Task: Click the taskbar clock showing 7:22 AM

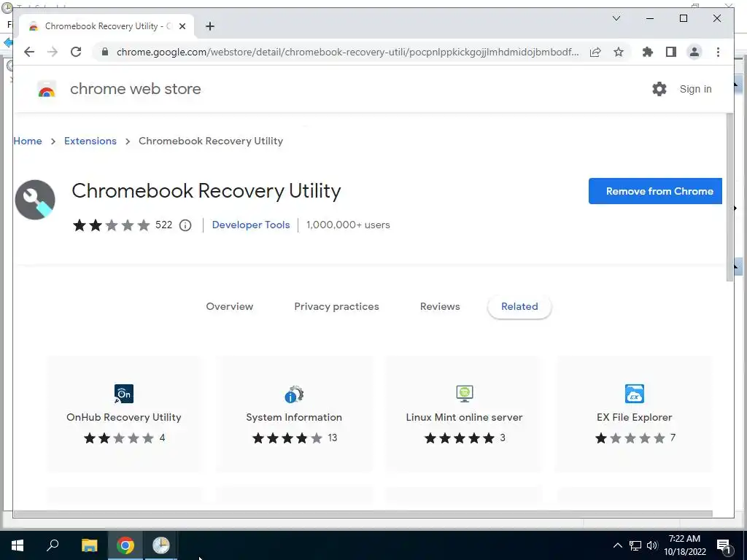Action: pos(684,545)
